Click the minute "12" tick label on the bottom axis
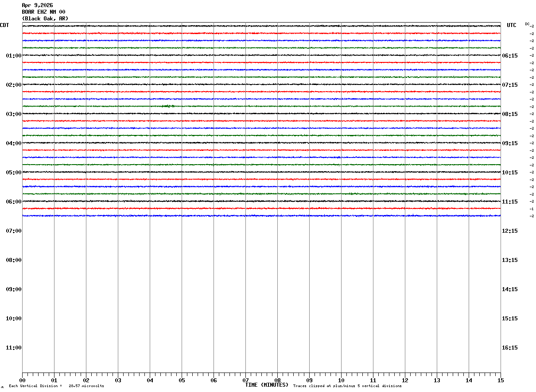This screenshot has width=536, height=392. pos(405,380)
